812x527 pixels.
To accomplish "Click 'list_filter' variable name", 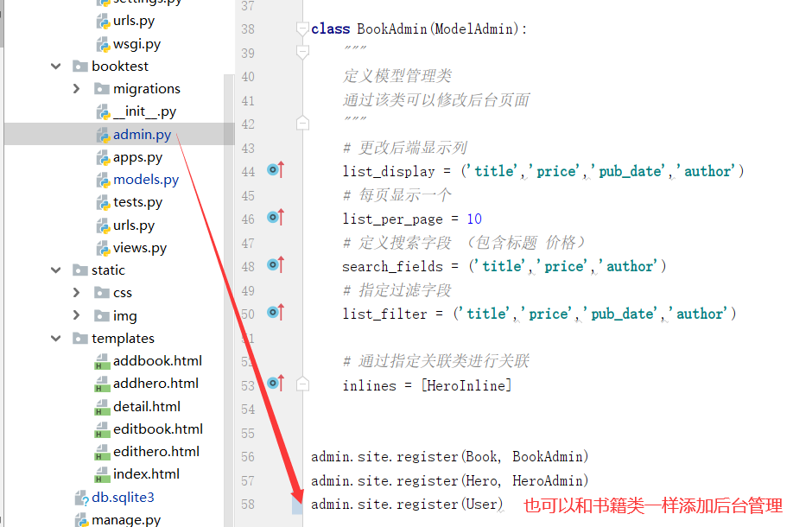I will [x=384, y=314].
